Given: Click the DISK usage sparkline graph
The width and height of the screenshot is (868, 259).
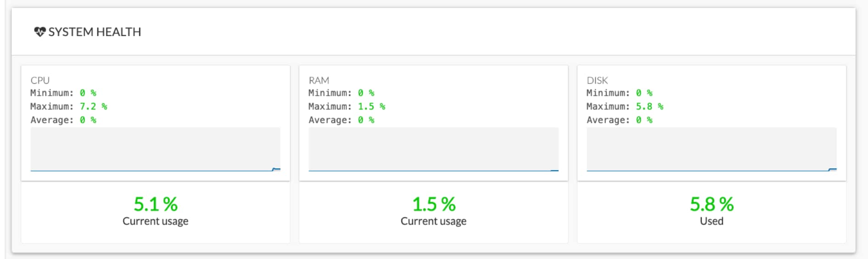Looking at the screenshot, I should point(711,150).
